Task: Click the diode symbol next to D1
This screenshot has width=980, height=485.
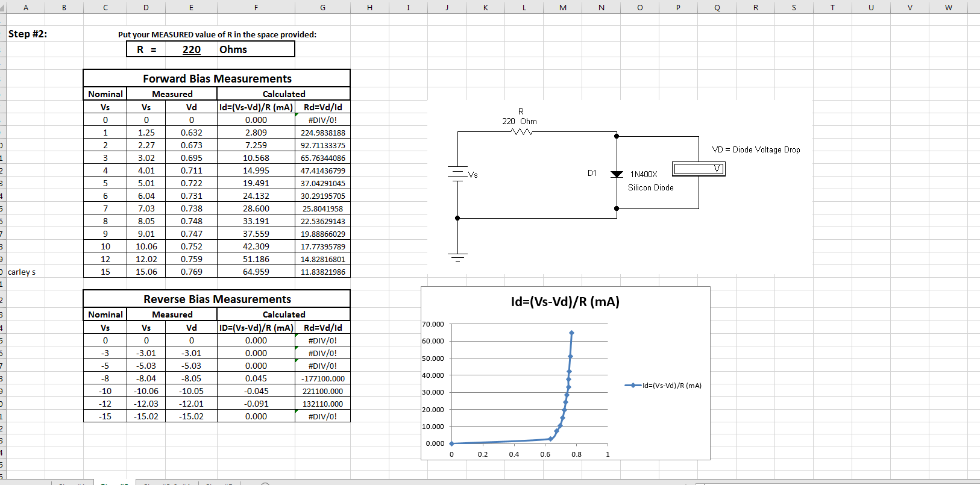Action: pos(617,174)
